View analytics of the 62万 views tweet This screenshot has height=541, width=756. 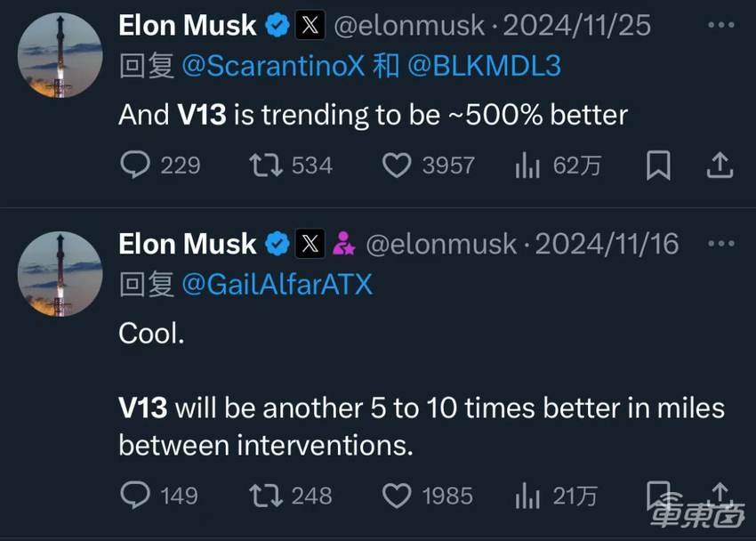[528, 166]
